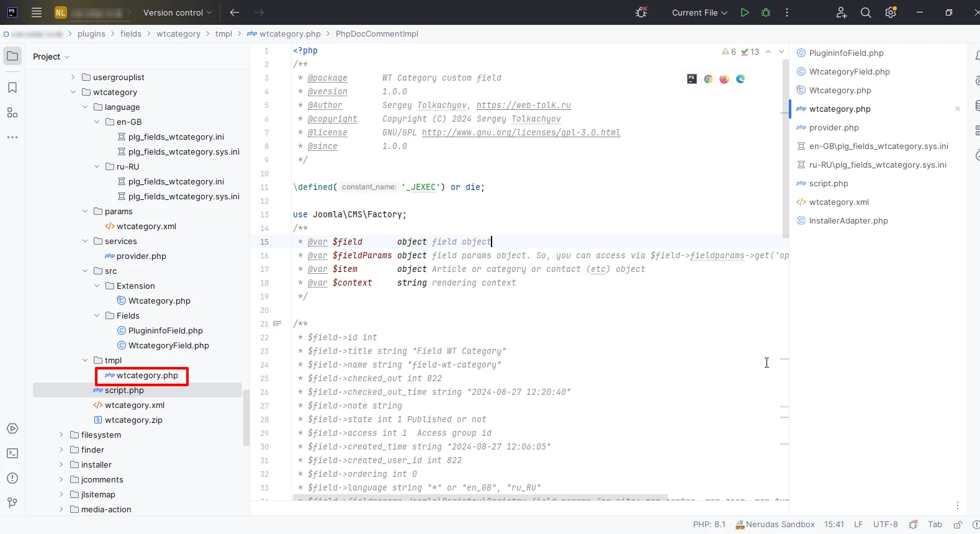Viewport: 980px width, 534px height.
Task: Select wtcategory.zip in the project tree
Action: click(x=133, y=420)
